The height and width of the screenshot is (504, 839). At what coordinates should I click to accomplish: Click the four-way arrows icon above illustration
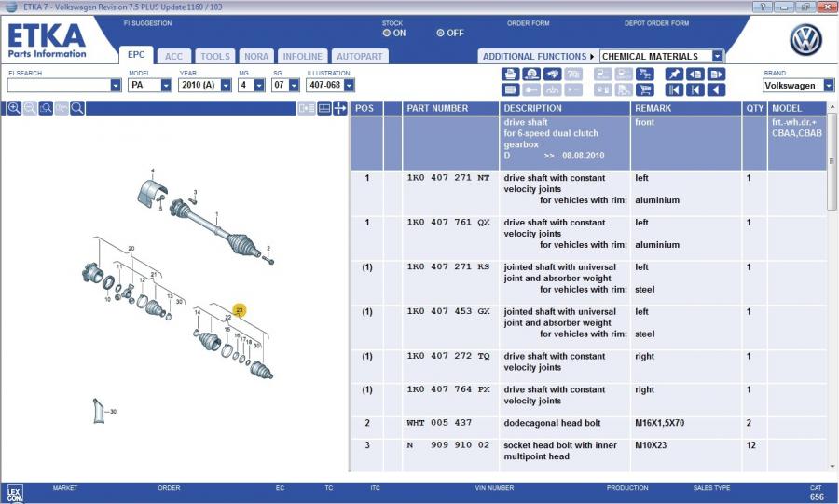341,108
